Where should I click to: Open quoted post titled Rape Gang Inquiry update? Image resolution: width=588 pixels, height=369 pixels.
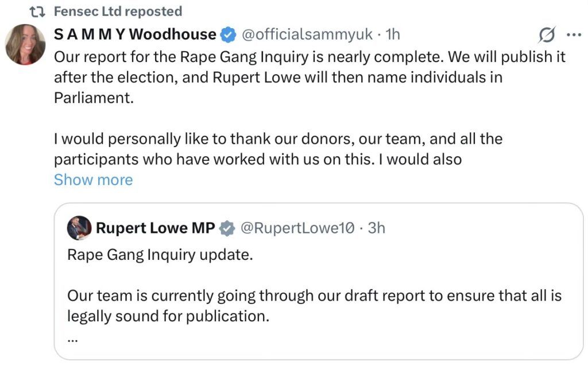pyautogui.click(x=160, y=255)
